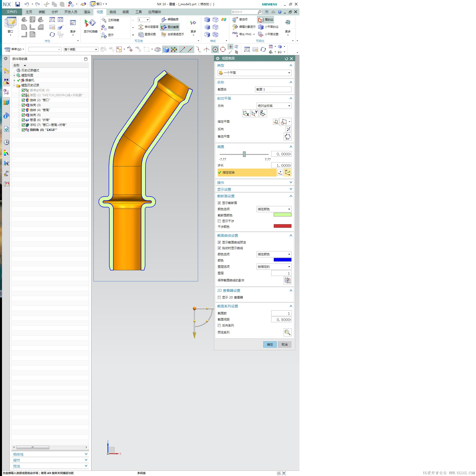This screenshot has width=476, height=476.
Task: Open the Curve (曲线) ribbon tab
Action: click(113, 12)
